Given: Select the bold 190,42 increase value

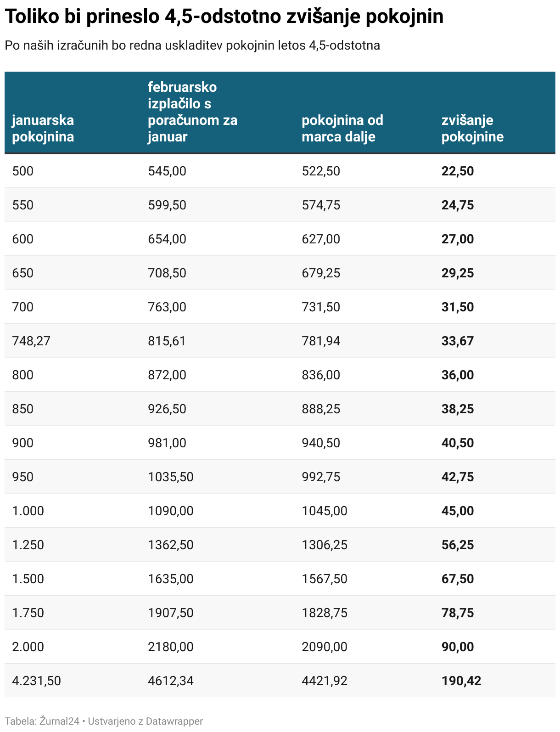Looking at the screenshot, I should pos(461,681).
